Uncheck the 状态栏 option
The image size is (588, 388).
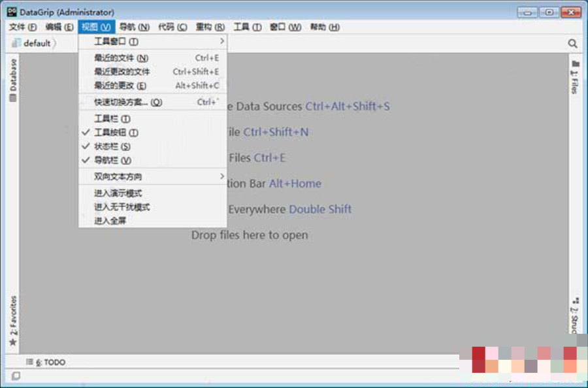tap(153, 146)
